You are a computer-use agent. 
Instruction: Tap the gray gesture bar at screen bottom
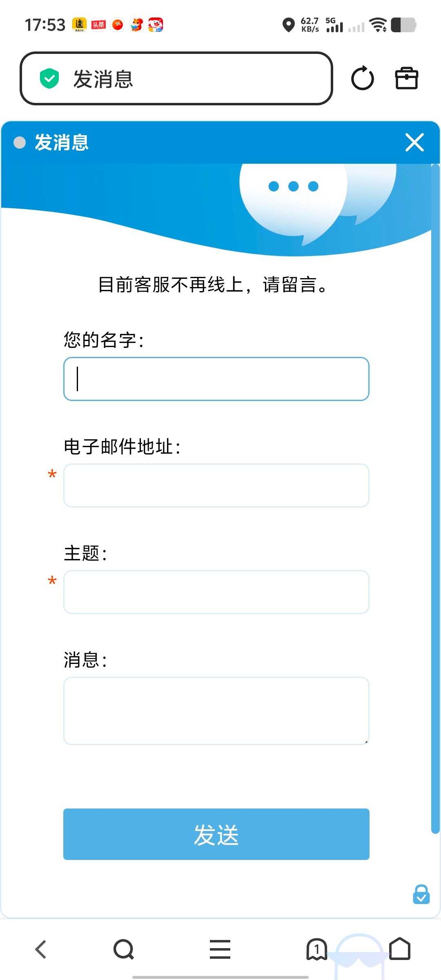(220, 976)
